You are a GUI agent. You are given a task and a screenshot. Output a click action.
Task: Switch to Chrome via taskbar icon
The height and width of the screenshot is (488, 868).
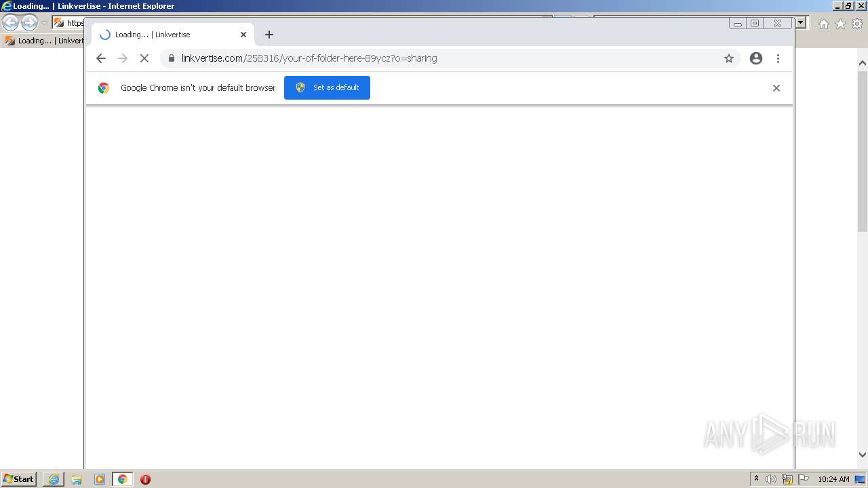(x=122, y=479)
